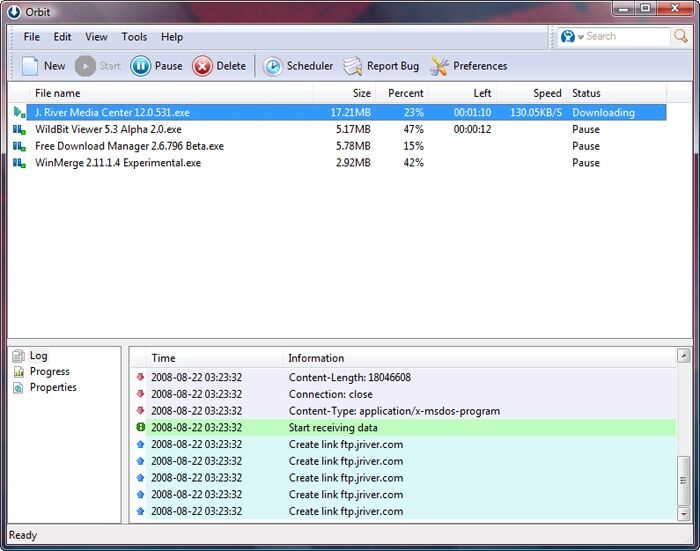Open the View menu
The height and width of the screenshot is (551, 700).
[x=96, y=37]
